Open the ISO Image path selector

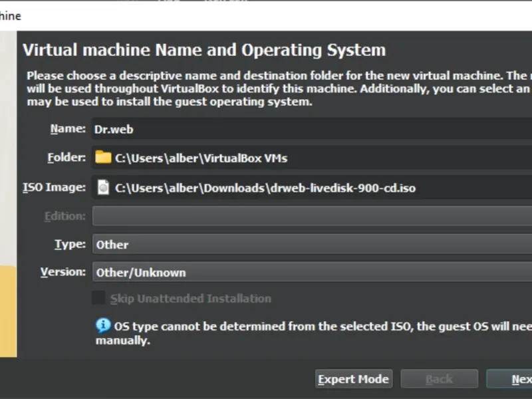click(x=312, y=188)
